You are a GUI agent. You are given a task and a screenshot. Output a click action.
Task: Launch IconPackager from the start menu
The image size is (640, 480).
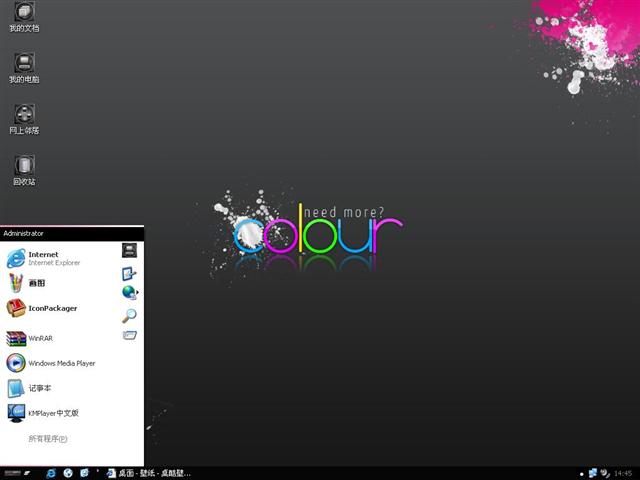42,308
